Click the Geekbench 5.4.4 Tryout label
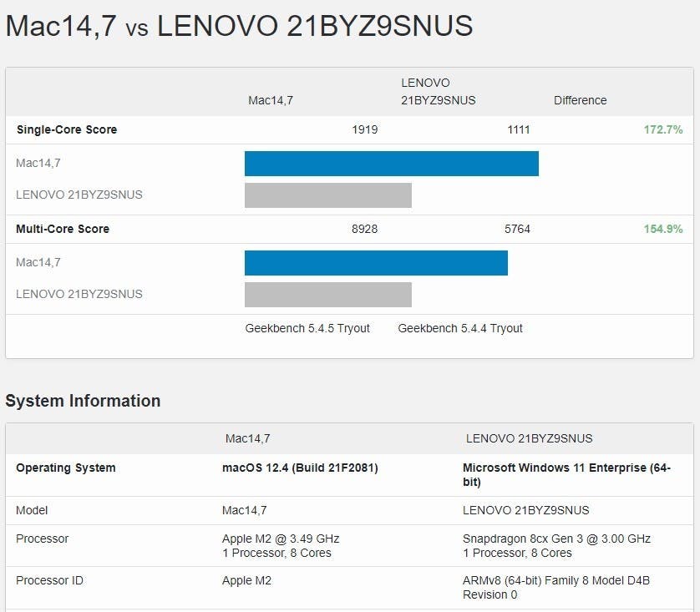 tap(460, 328)
